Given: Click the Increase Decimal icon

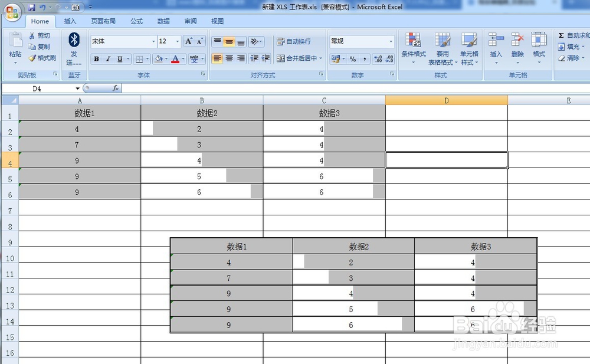Looking at the screenshot, I should pyautogui.click(x=377, y=58).
